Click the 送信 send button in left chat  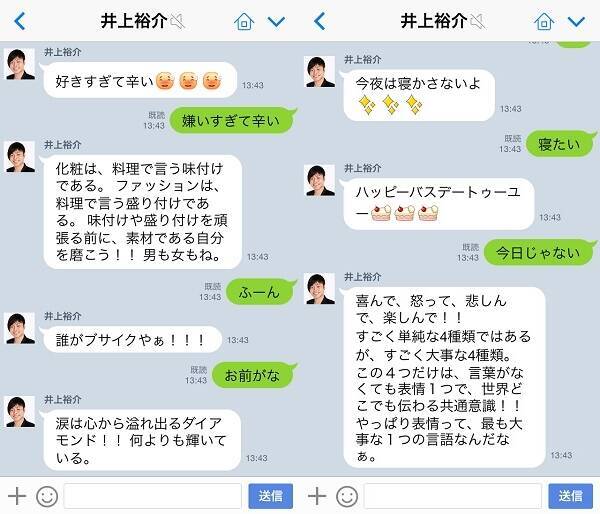271,496
